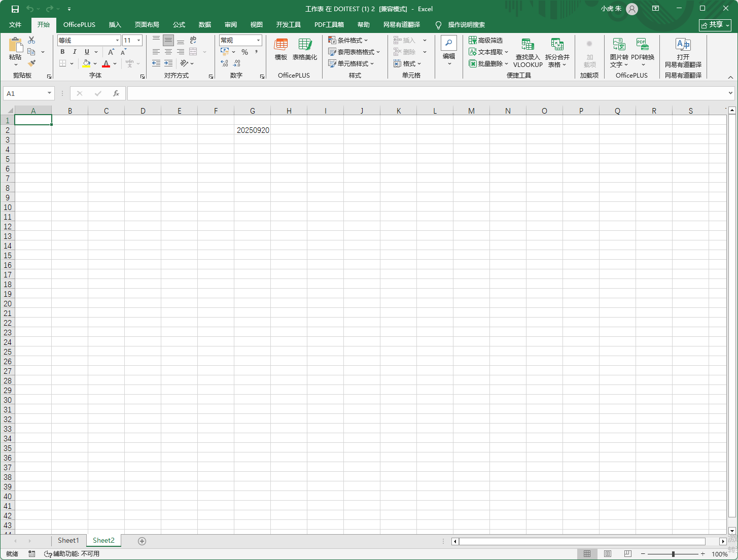Viewport: 738px width, 560px height.
Task: Open the OfficePLUS 模板 templates
Action: click(281, 49)
